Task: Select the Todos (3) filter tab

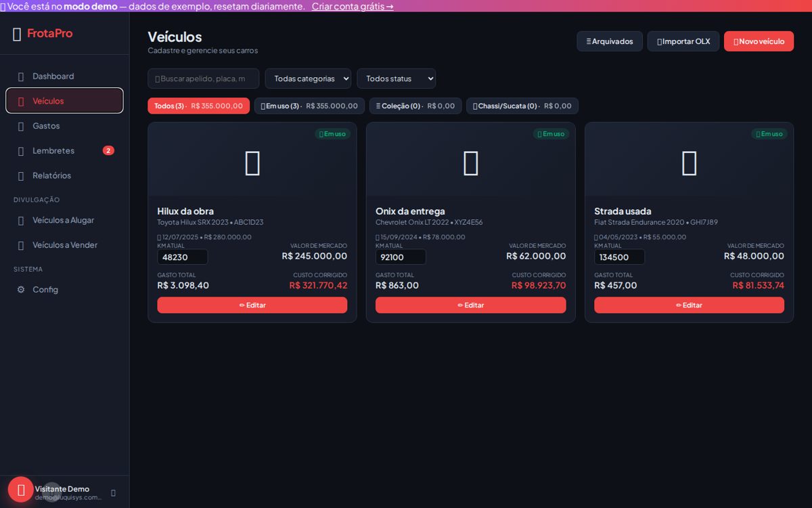Action: point(198,106)
